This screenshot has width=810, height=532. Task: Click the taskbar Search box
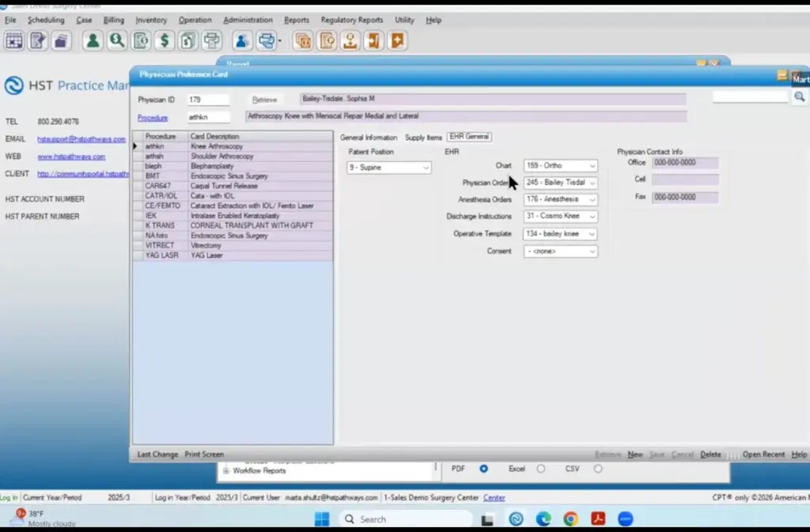406,519
